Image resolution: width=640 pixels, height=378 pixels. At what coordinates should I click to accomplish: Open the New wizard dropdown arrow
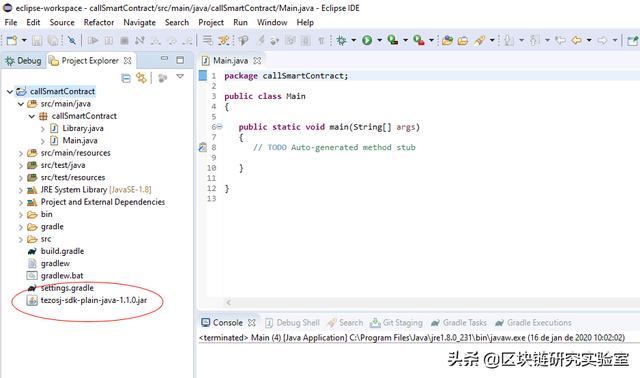(24, 40)
